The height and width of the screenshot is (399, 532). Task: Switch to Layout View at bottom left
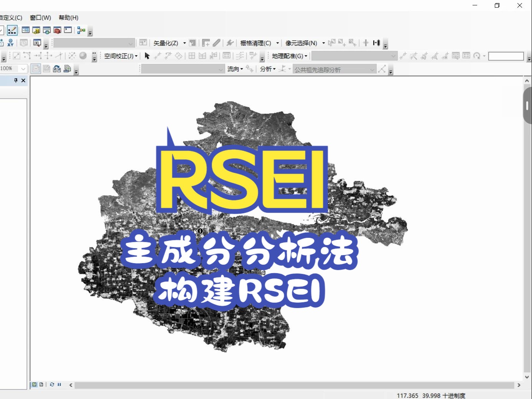tap(41, 384)
